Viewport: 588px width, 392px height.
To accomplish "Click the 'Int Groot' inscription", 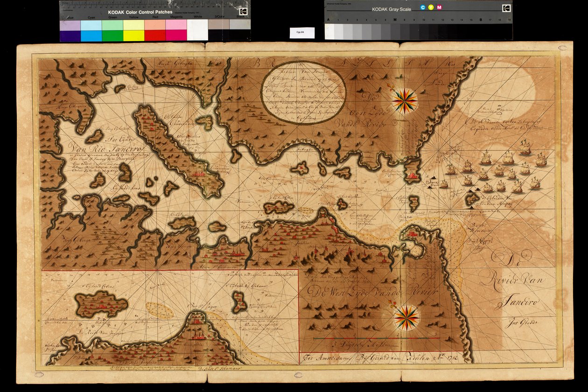I will point(524,322).
